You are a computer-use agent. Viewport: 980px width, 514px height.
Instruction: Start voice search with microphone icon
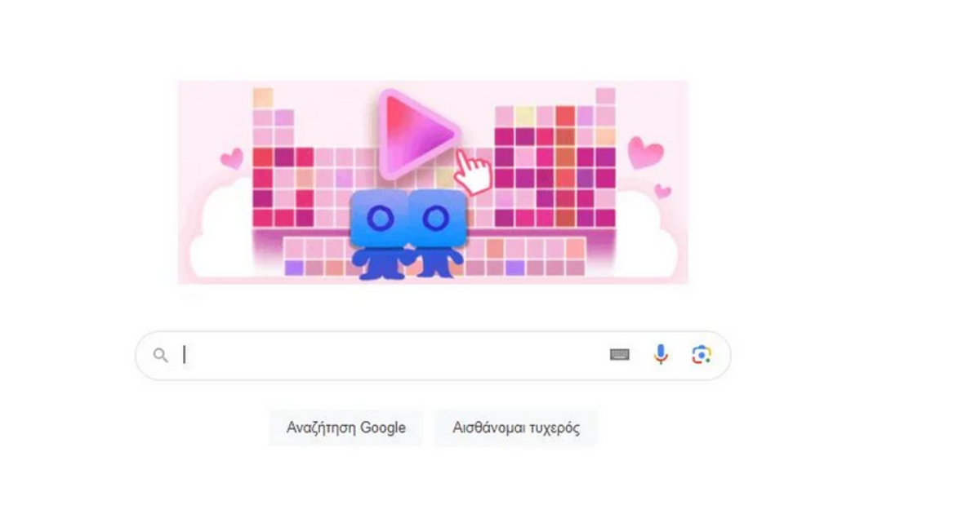661,354
